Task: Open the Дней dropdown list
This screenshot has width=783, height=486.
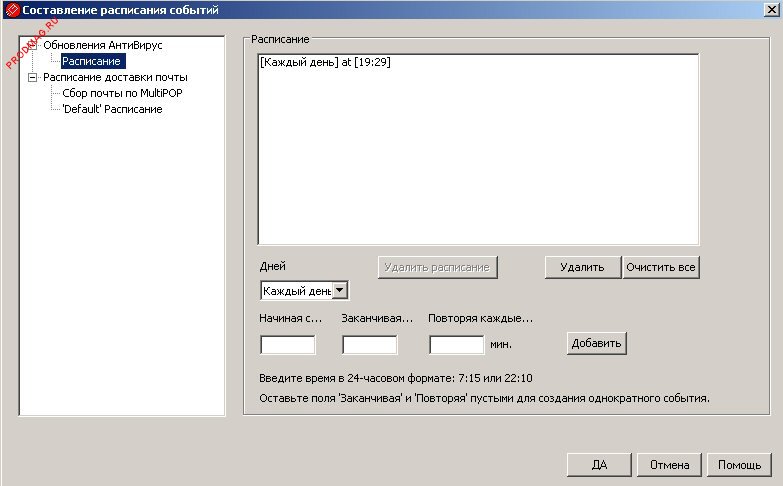Action: [x=339, y=290]
